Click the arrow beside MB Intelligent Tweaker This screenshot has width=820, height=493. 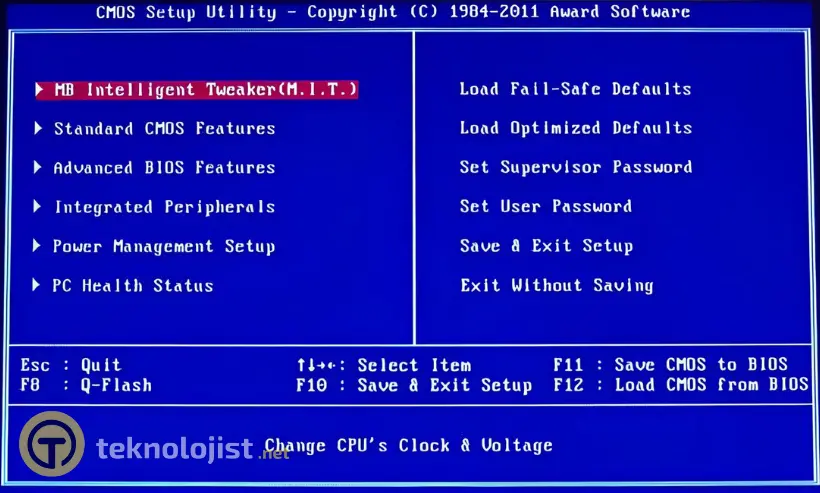point(41,89)
